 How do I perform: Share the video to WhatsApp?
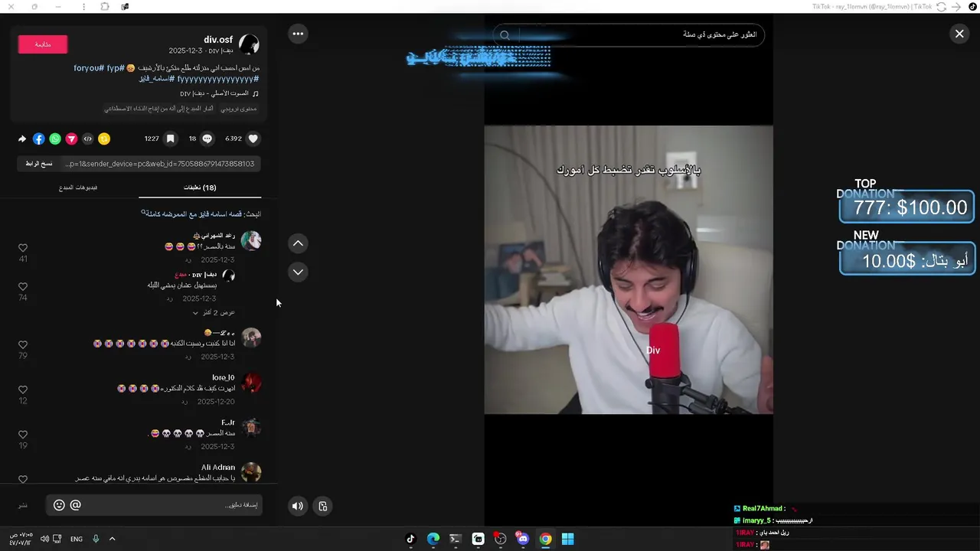coord(55,139)
